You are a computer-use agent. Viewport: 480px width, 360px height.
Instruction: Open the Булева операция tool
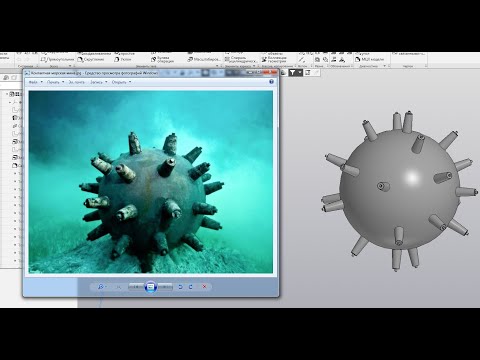coord(162,59)
